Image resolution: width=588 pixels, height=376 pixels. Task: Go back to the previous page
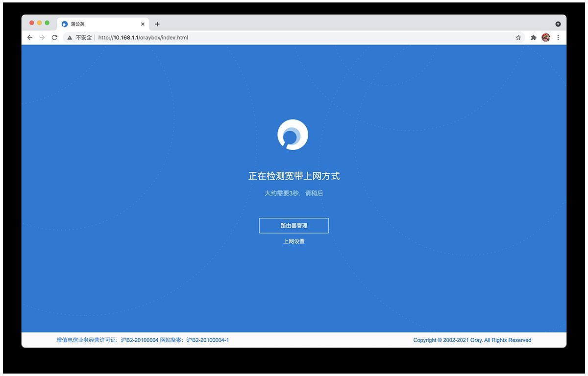(x=30, y=38)
